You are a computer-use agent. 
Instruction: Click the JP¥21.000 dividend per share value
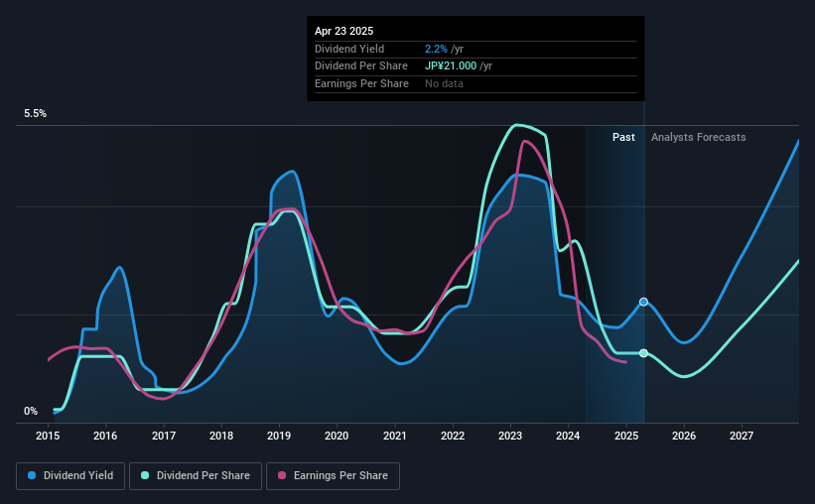point(450,66)
